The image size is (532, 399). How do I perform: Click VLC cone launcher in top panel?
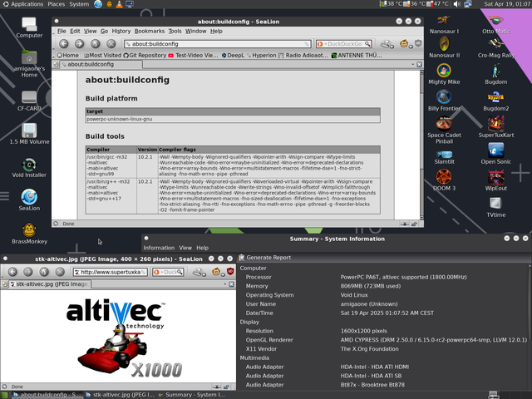tap(119, 4)
